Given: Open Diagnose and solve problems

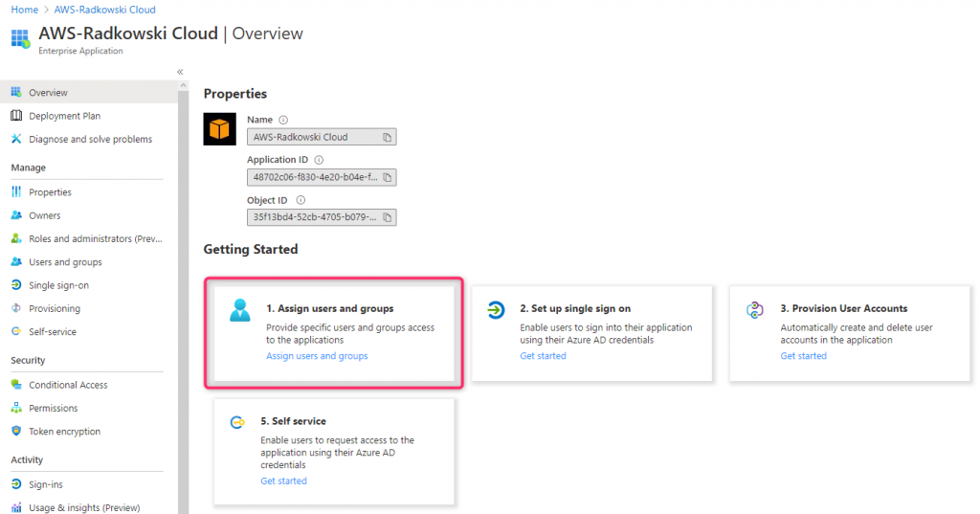Looking at the screenshot, I should tap(89, 139).
